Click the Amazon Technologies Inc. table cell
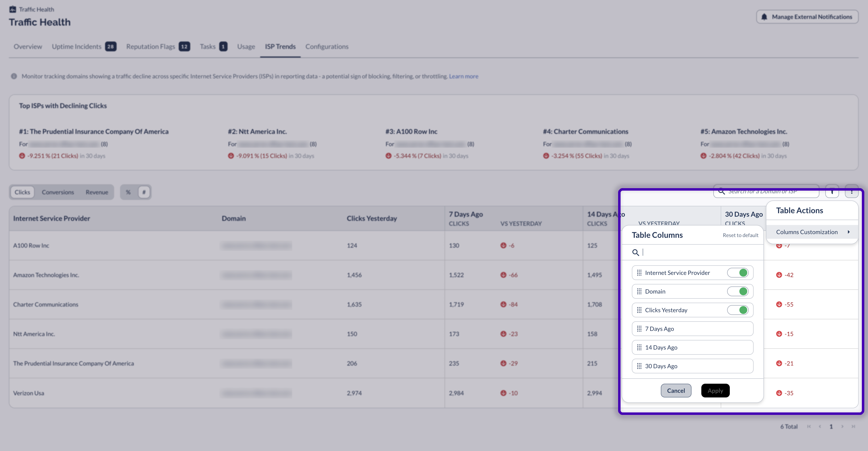868x451 pixels. coord(46,275)
